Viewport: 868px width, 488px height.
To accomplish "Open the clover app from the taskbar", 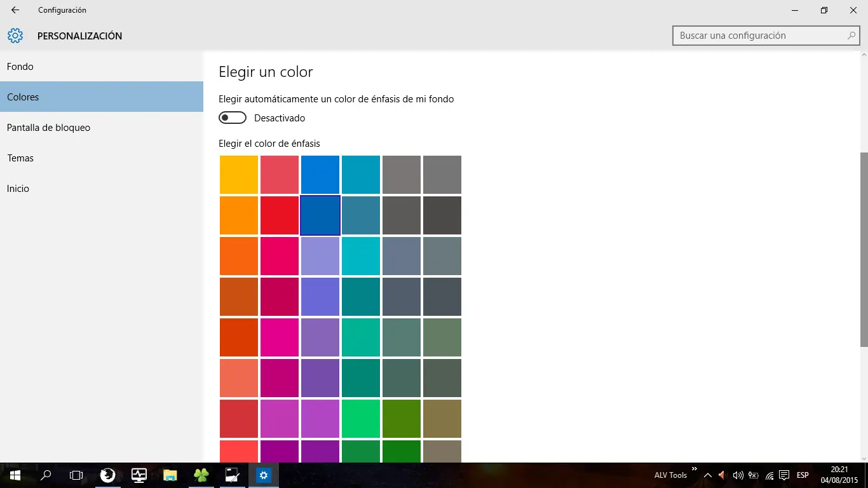I will pos(201,475).
